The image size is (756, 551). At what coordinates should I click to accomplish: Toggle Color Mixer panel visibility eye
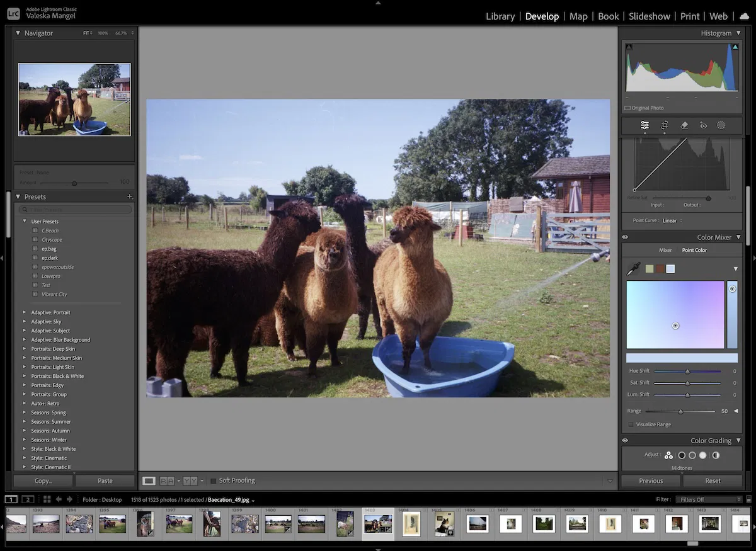625,237
